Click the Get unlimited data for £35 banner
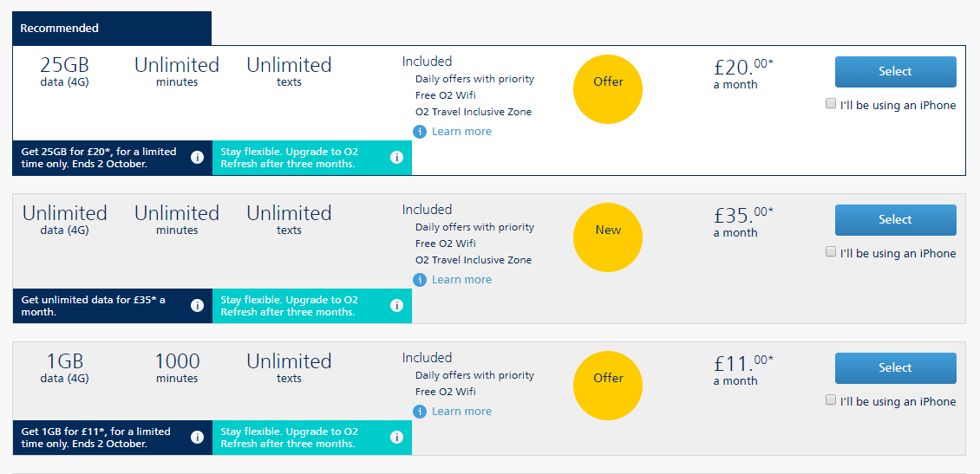The width and height of the screenshot is (980, 474). click(113, 306)
